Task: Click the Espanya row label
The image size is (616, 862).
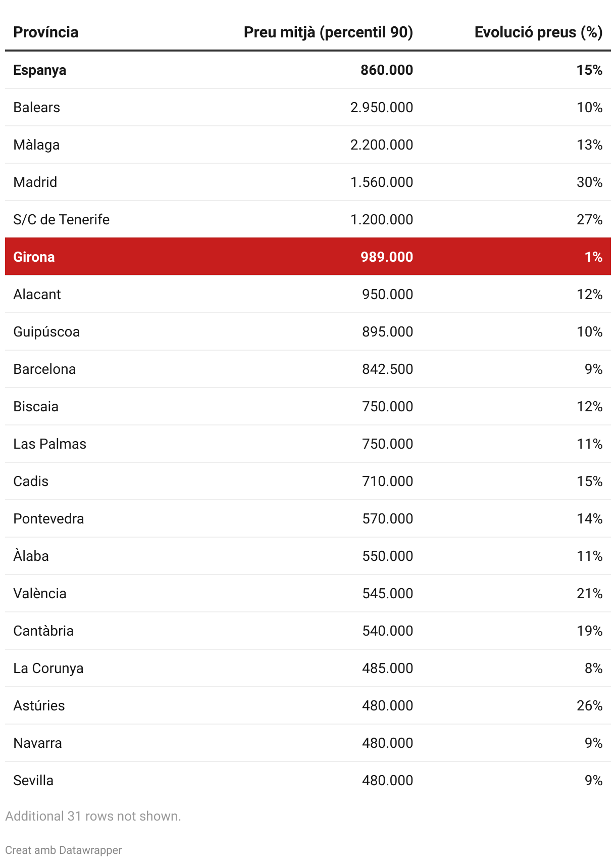Action: (39, 70)
